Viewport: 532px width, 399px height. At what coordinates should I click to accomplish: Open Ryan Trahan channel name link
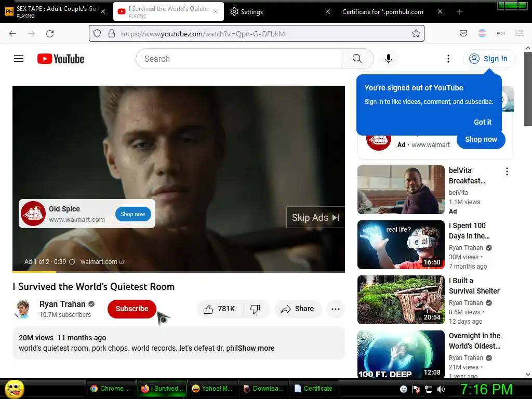[62, 304]
